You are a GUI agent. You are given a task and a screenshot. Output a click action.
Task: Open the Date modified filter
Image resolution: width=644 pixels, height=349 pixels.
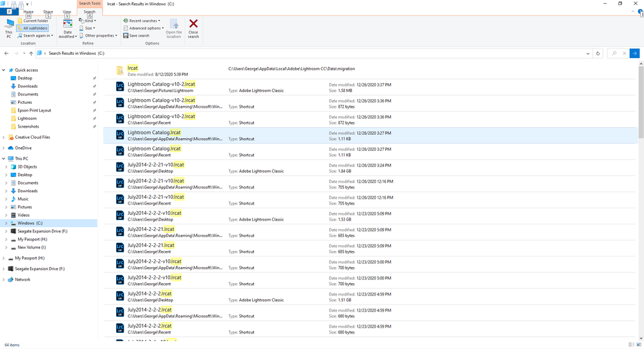67,29
